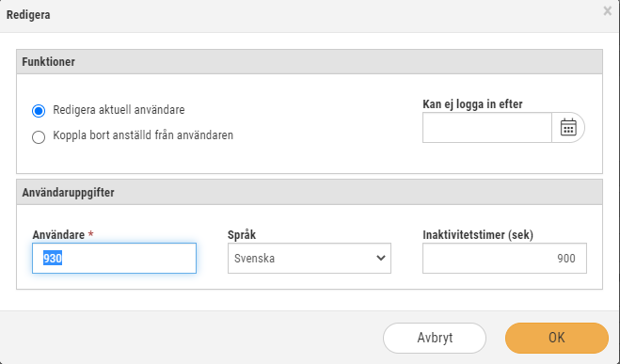Focus the 'Kan ej logga in efter' date field

tap(487, 127)
